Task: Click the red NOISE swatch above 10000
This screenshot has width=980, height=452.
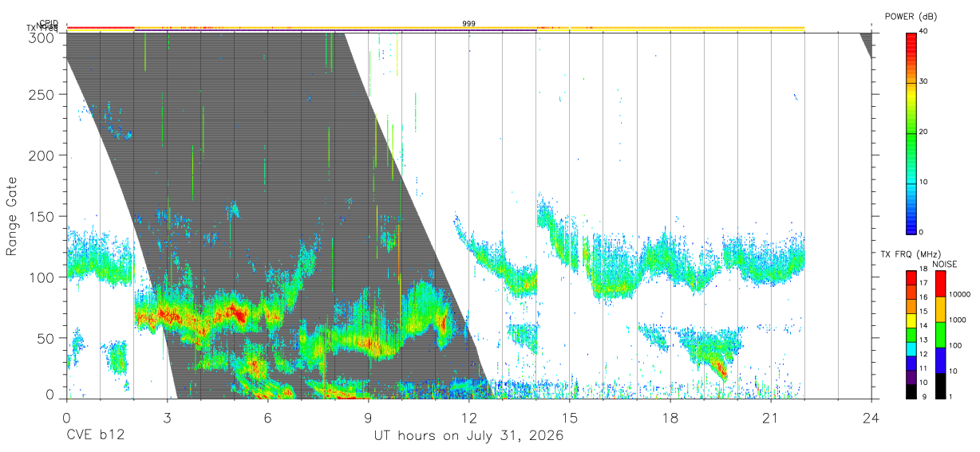Action: click(941, 284)
